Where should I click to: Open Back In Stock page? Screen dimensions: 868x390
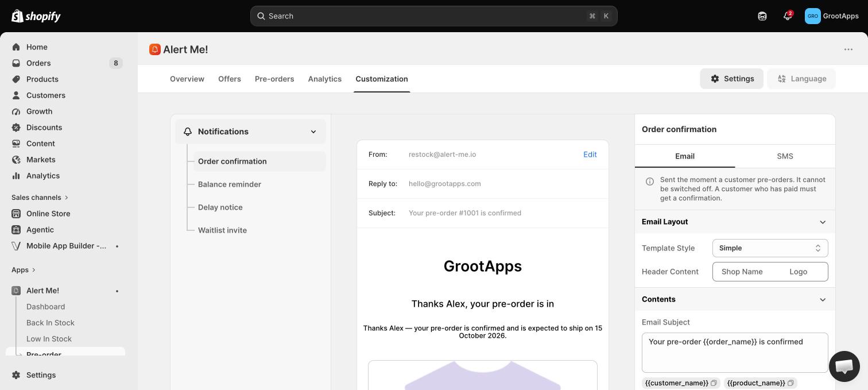[51, 323]
